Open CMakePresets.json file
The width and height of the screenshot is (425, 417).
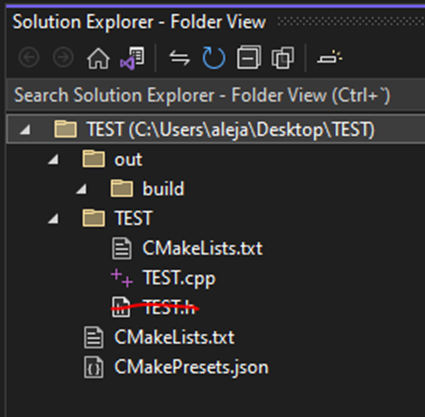191,367
